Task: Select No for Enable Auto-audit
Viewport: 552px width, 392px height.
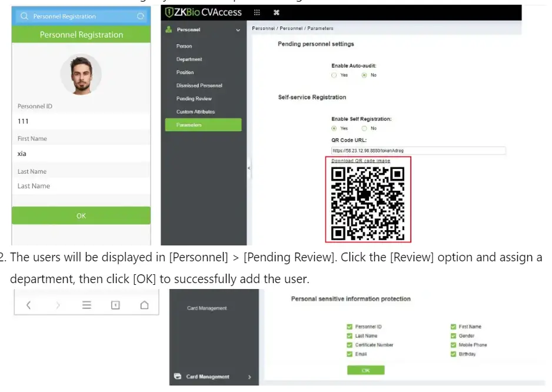Action: pyautogui.click(x=364, y=75)
